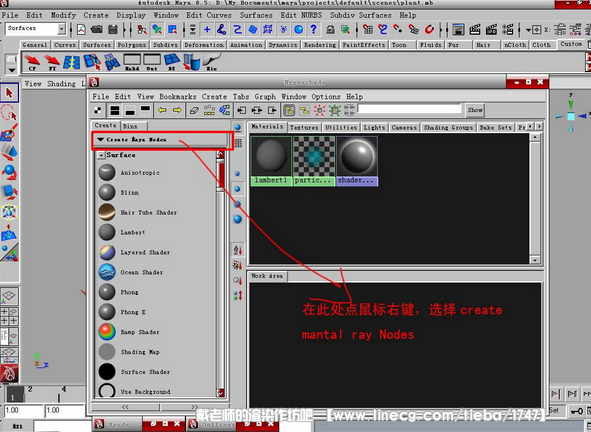This screenshot has height=432, width=591.
Task: Pick the Layered Shader node
Action: tap(135, 252)
